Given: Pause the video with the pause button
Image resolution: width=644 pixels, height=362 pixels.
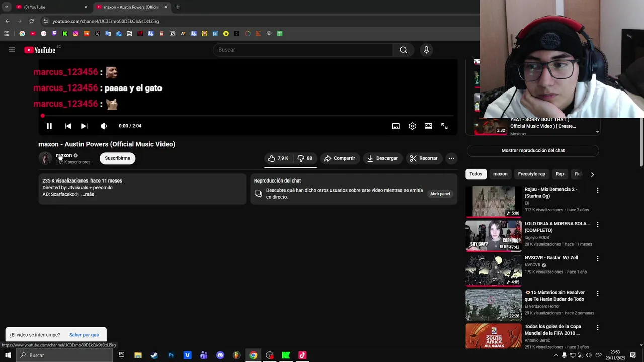Looking at the screenshot, I should point(49,126).
